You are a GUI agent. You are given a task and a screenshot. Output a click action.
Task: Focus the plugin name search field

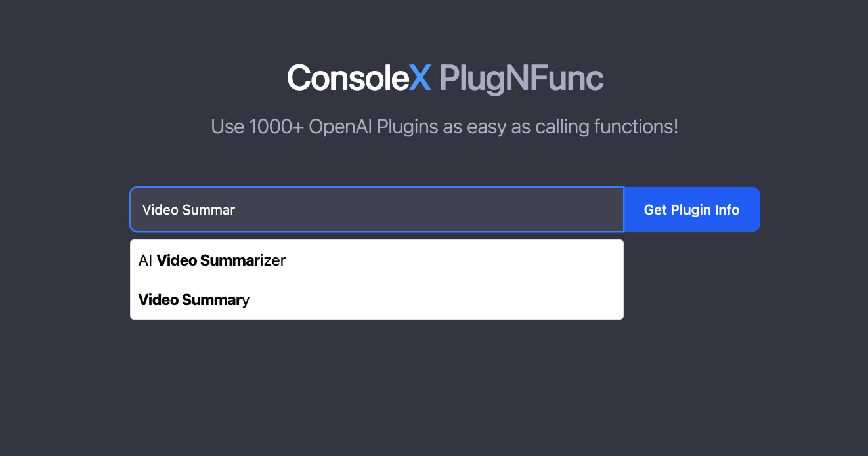coord(376,209)
